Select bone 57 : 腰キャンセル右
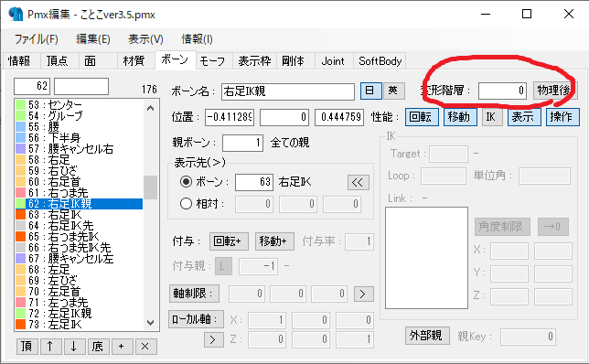Image resolution: width=589 pixels, height=364 pixels. (79, 148)
